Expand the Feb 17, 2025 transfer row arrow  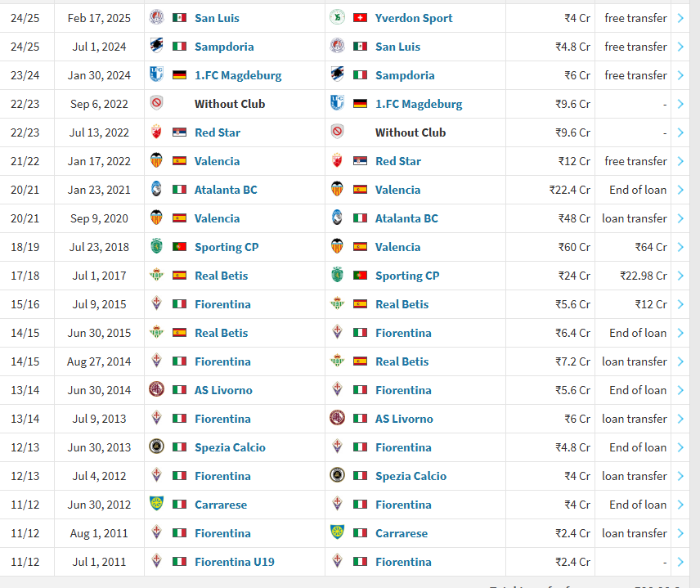coord(680,18)
